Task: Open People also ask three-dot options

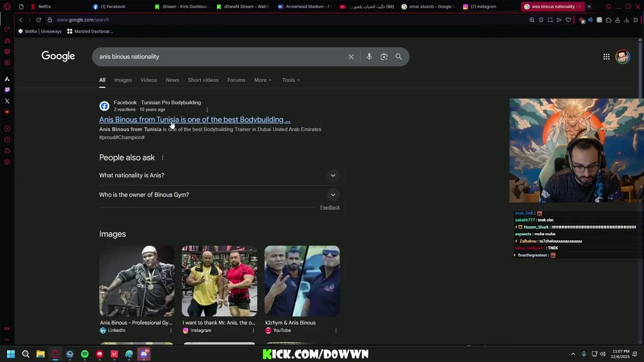Action: pos(163,158)
